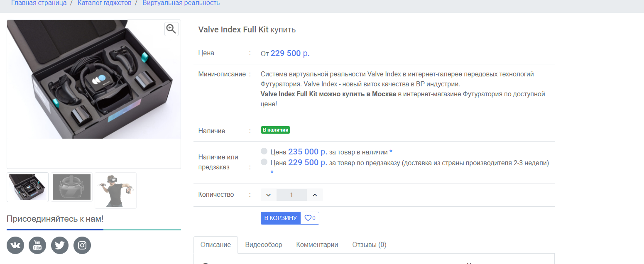
Task: Go to Каталог гаджетов breadcrumb
Action: pyautogui.click(x=105, y=3)
